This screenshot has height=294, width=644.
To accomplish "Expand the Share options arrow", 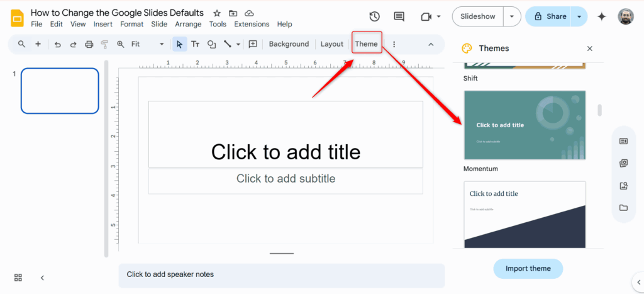I will point(579,17).
